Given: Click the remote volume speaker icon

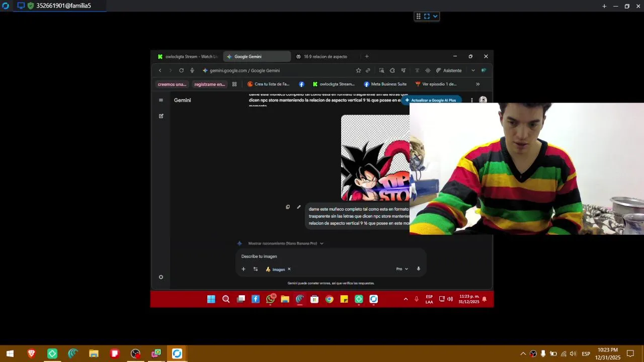Looking at the screenshot, I should coord(450,299).
